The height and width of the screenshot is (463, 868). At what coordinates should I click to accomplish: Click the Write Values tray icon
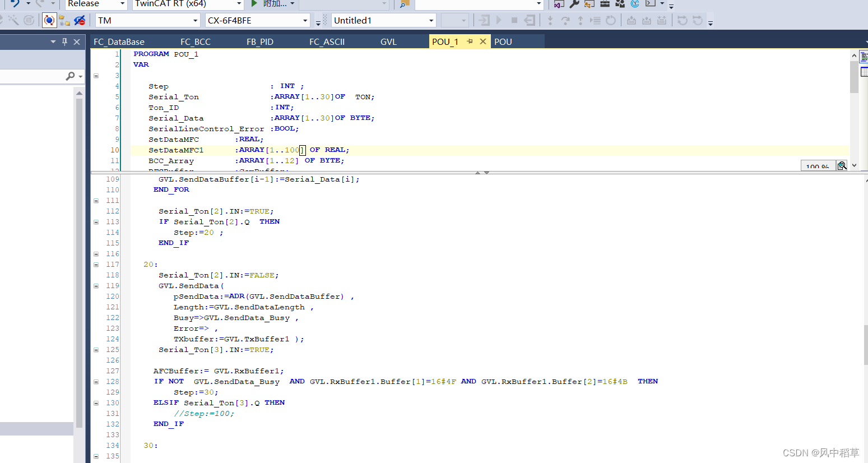point(632,21)
